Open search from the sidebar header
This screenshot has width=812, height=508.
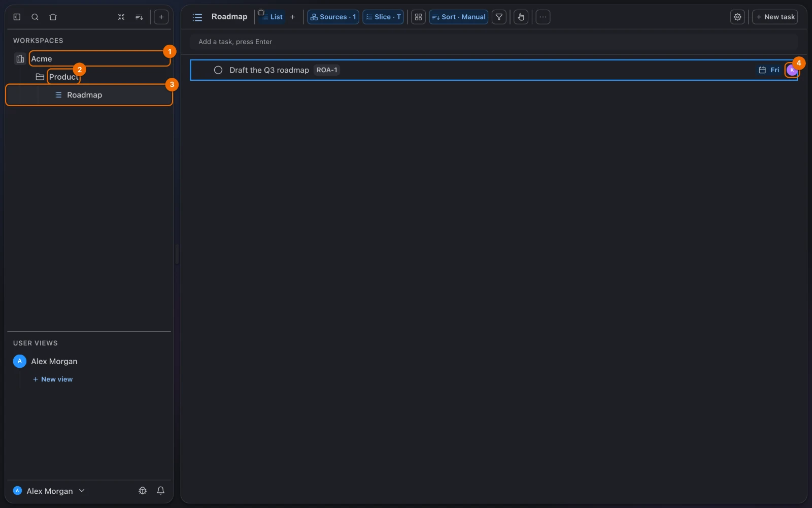35,17
